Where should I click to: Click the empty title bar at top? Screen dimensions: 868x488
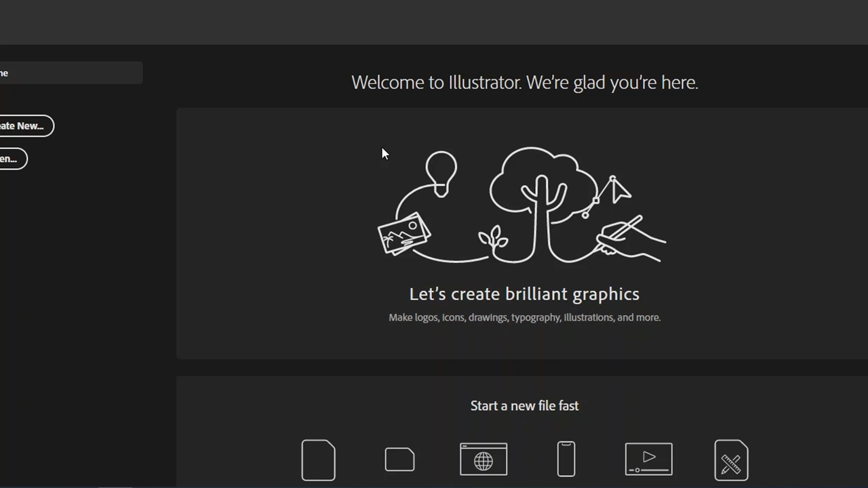[434, 22]
